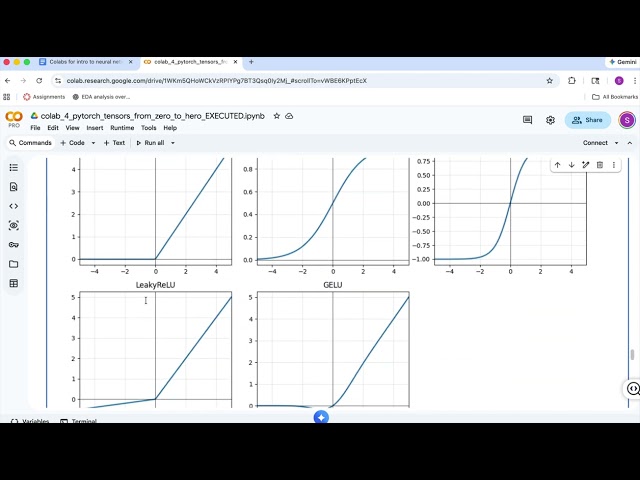The width and height of the screenshot is (640, 480).
Task: Move cell down with the down arrow
Action: (571, 165)
